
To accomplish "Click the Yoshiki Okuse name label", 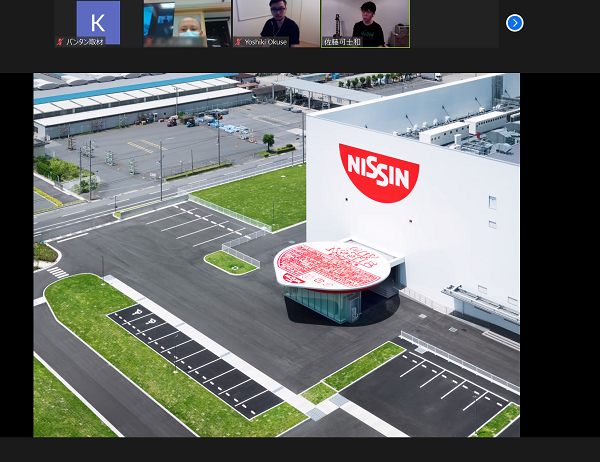I will (x=265, y=42).
